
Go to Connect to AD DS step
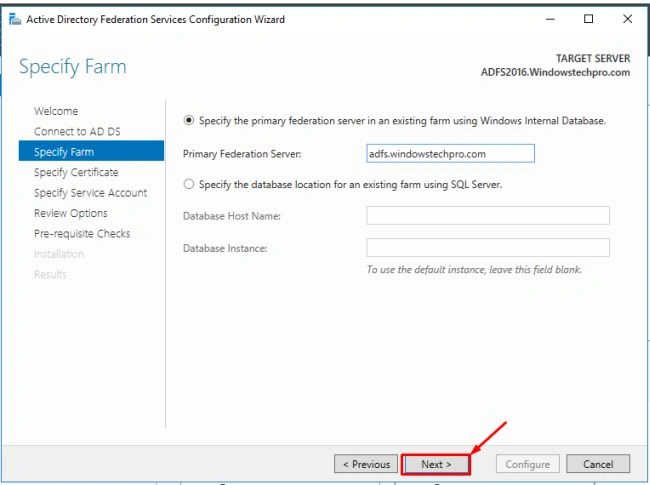point(77,131)
